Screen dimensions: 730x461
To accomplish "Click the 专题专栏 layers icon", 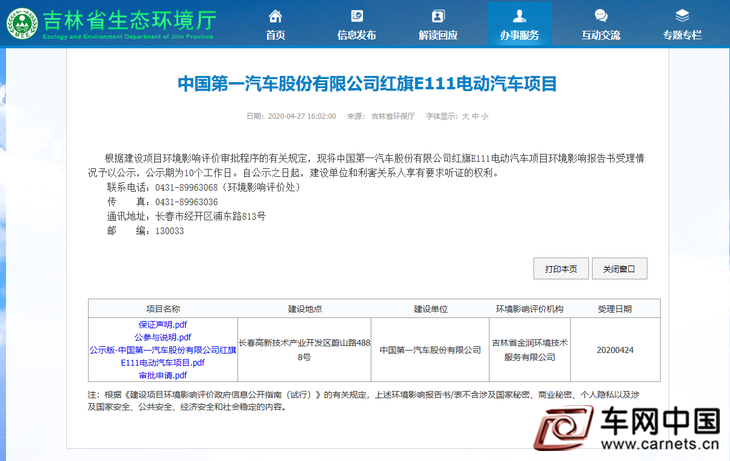I will pos(682,16).
